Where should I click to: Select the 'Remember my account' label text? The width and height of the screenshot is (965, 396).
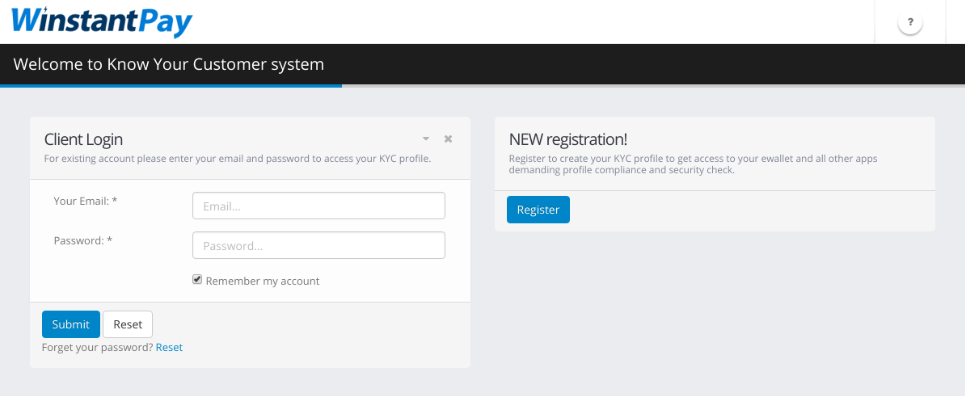263,281
